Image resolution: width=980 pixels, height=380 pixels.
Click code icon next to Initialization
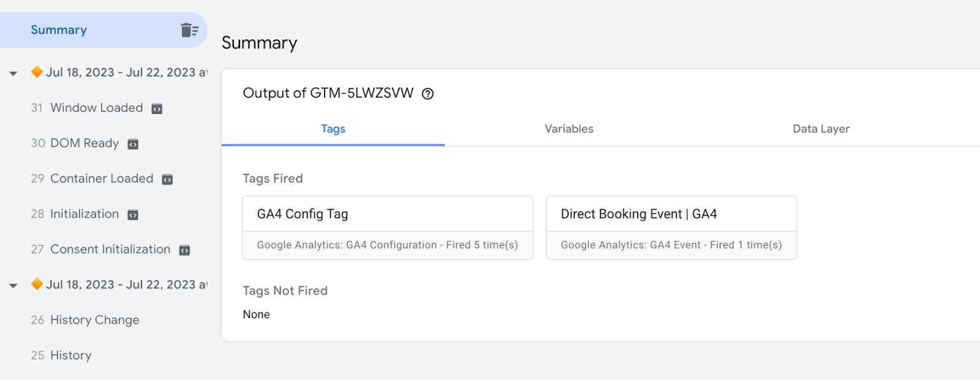click(133, 215)
